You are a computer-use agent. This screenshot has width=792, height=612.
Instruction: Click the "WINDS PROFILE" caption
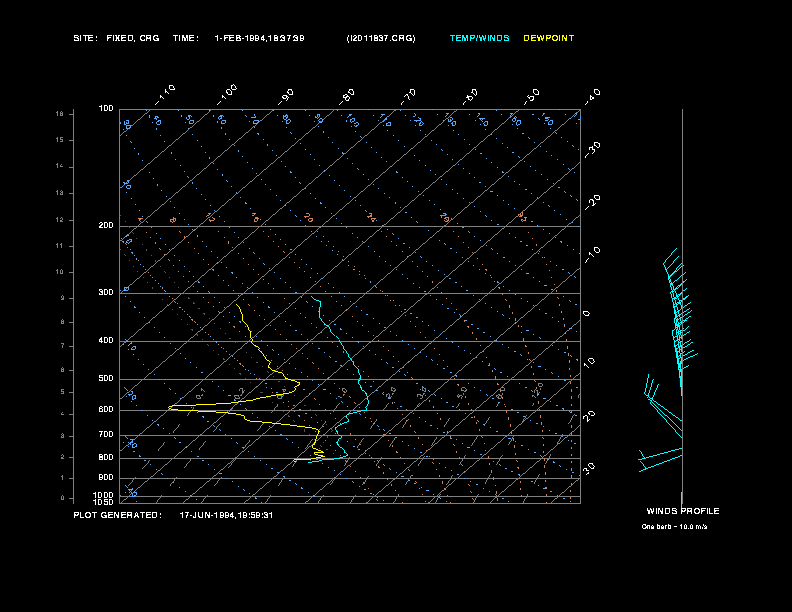click(x=683, y=511)
